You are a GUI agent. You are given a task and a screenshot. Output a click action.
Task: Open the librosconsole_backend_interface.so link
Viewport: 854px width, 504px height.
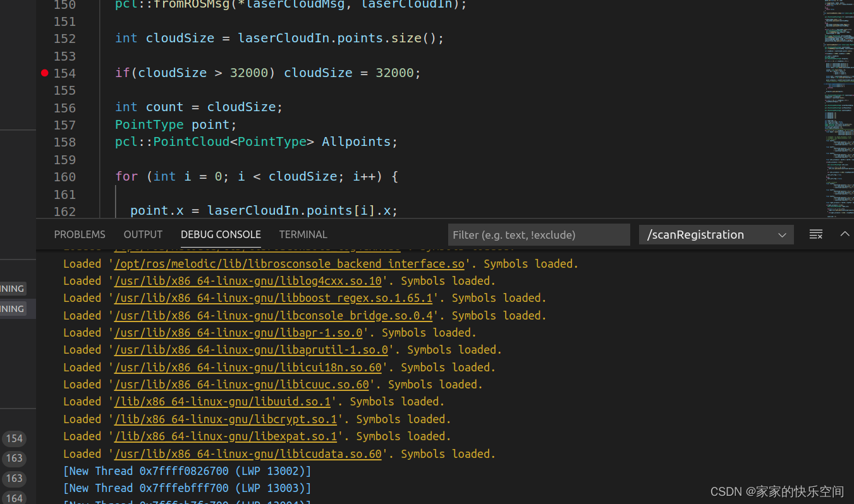click(x=290, y=264)
